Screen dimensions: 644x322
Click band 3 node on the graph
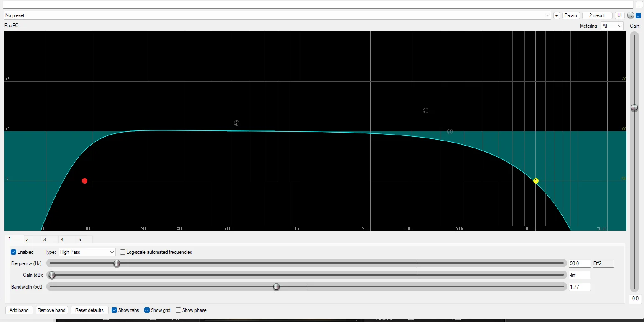pyautogui.click(x=450, y=131)
